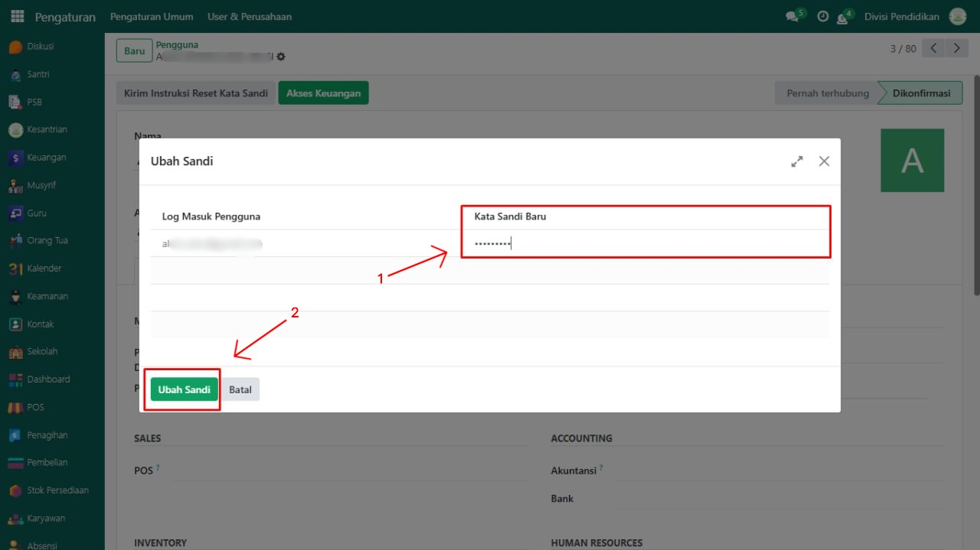Screen dimensions: 980x550
Task: Close the Ubah Sandi dialog
Action: [x=824, y=161]
